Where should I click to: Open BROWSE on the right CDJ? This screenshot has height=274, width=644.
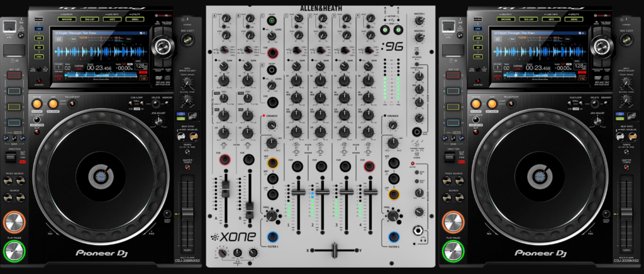click(506, 19)
